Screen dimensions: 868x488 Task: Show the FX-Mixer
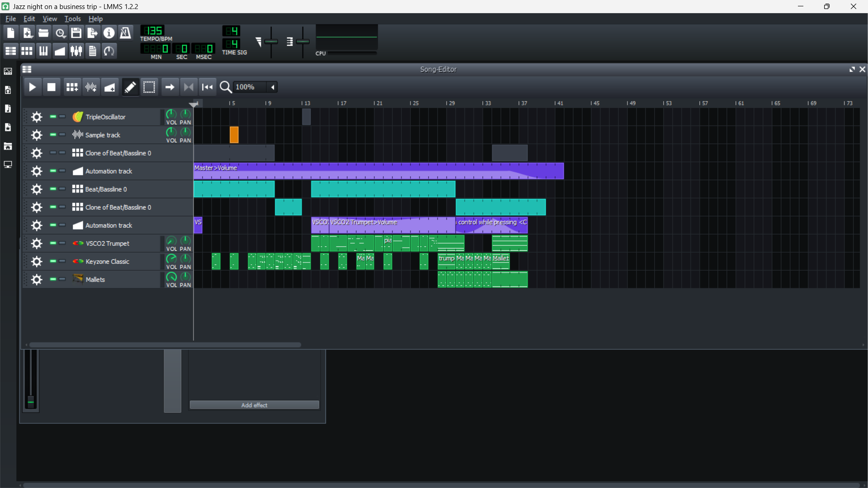pos(76,51)
